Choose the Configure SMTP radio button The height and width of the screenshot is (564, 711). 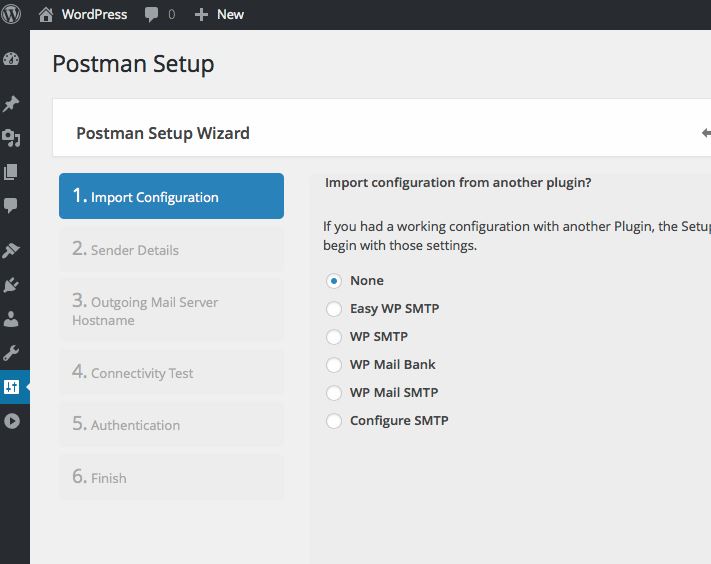pos(334,421)
